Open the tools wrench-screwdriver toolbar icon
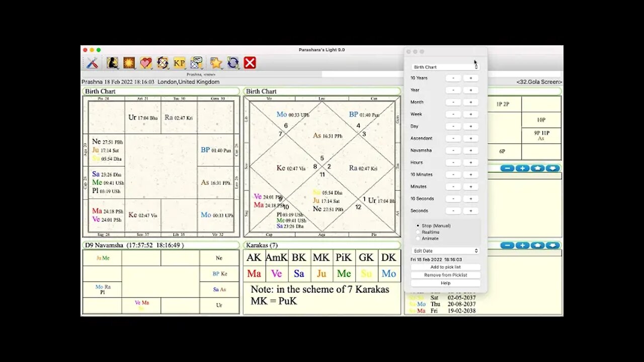Screen dimensions: 644x362 tap(92, 63)
